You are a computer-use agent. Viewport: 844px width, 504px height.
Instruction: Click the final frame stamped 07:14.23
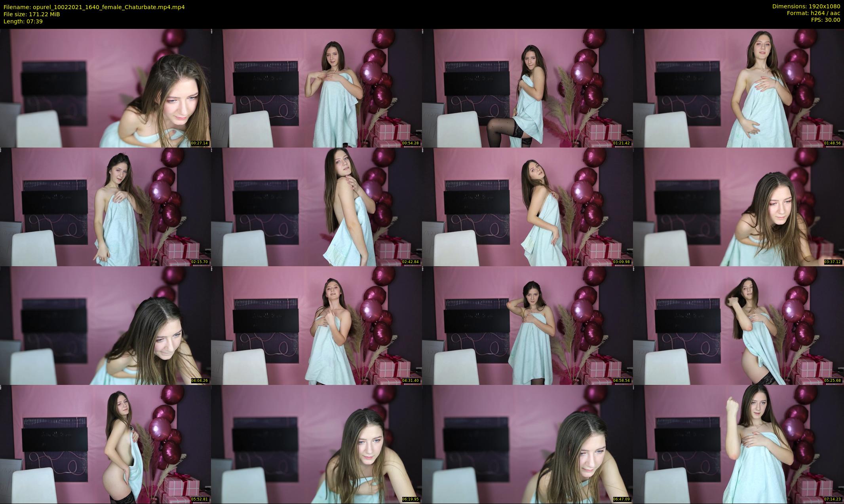click(738, 444)
